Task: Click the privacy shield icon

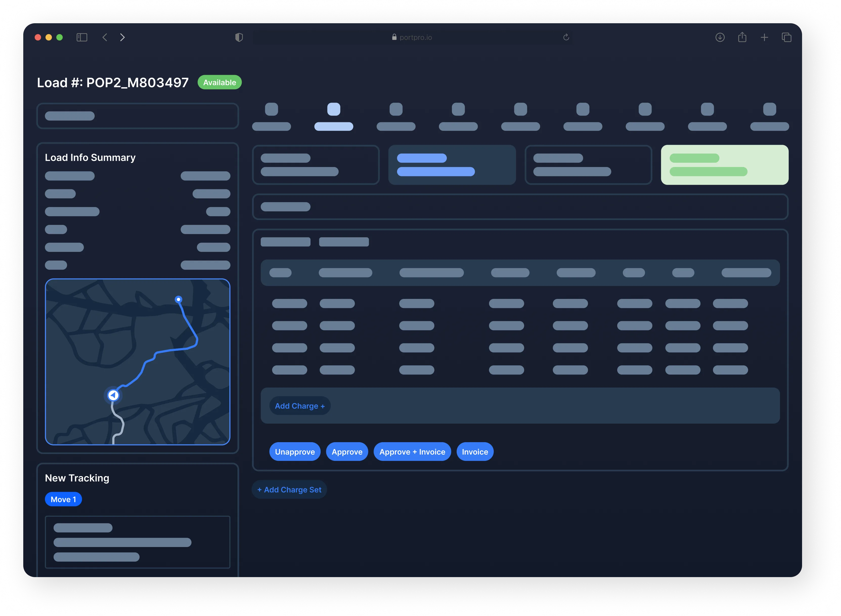Action: (x=239, y=37)
